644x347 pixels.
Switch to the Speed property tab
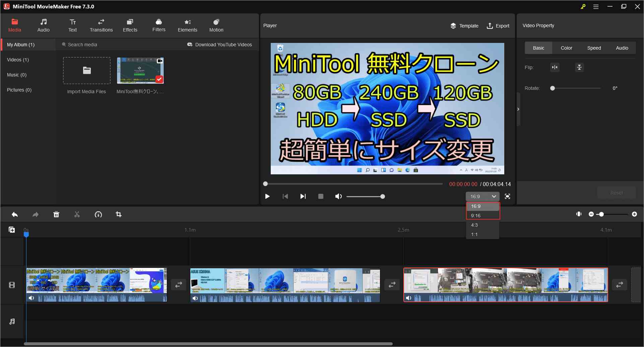click(594, 48)
